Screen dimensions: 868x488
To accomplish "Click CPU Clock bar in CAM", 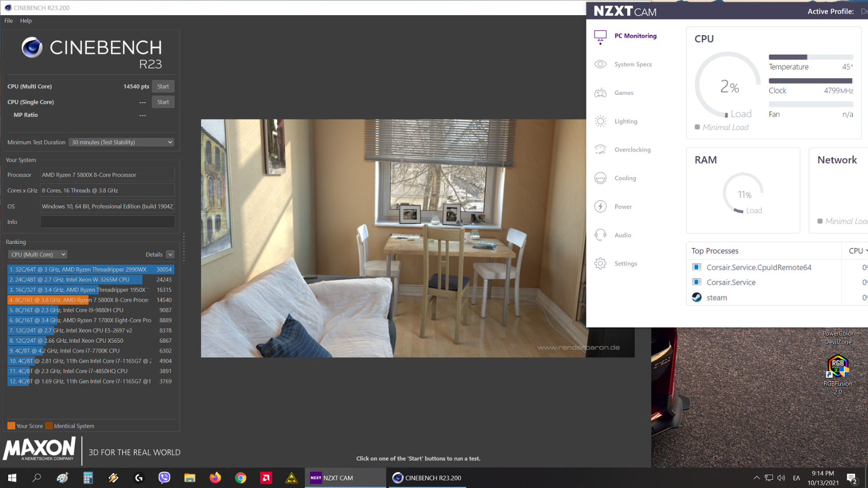I will coord(811,81).
